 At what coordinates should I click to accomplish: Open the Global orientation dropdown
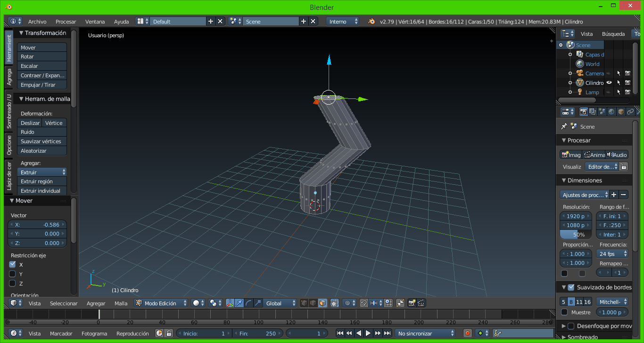coord(281,303)
